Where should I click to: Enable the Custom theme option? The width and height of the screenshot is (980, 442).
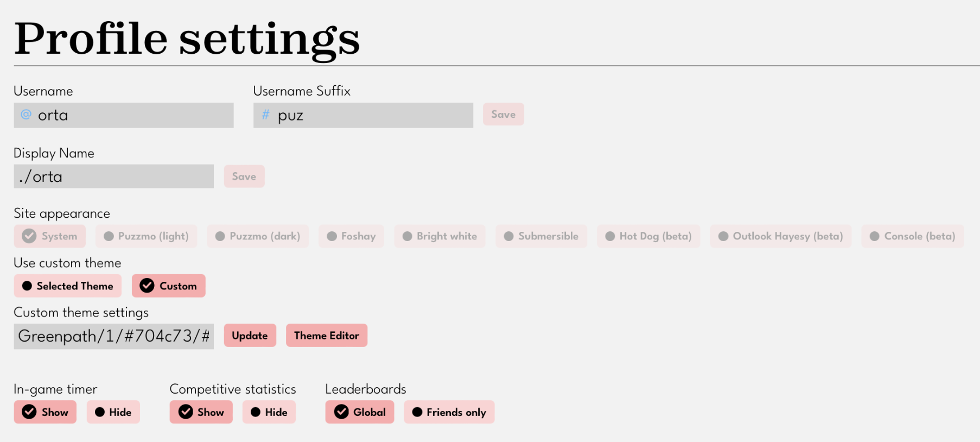pos(168,286)
